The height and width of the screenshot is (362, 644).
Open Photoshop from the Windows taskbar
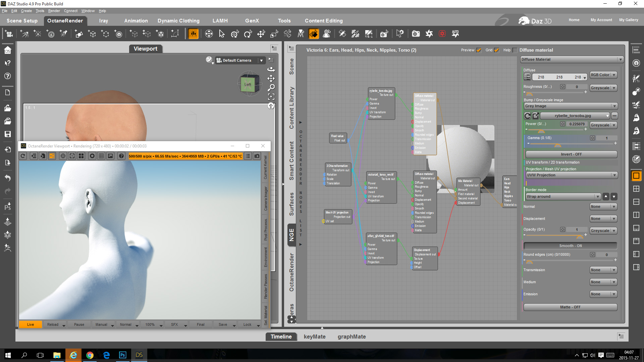[x=122, y=355]
